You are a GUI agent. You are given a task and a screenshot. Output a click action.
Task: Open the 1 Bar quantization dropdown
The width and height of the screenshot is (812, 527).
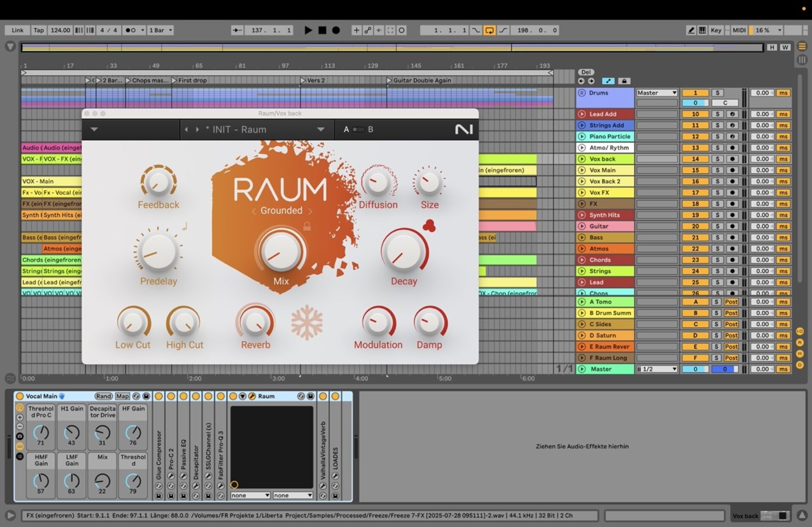tap(160, 30)
